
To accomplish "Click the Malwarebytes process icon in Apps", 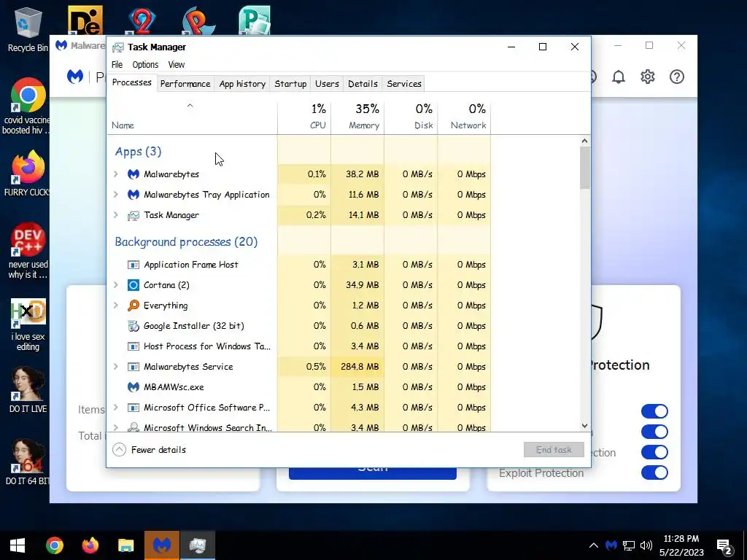I will click(x=133, y=174).
